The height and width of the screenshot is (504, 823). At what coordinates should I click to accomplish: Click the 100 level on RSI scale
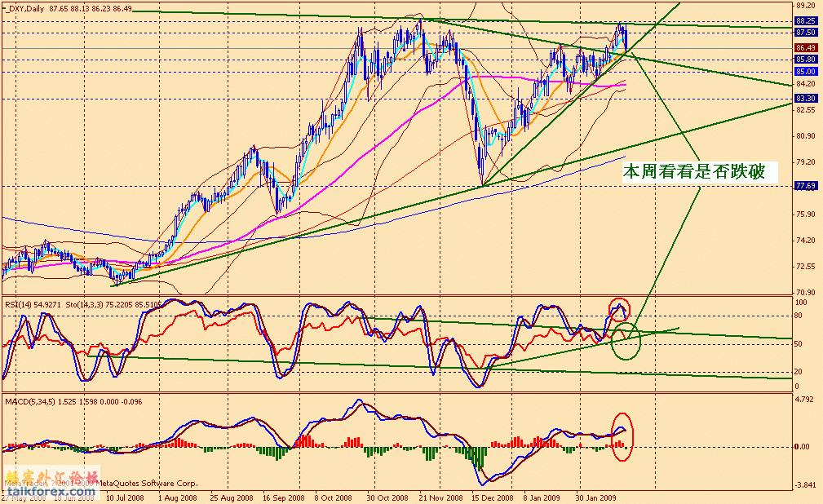click(801, 303)
